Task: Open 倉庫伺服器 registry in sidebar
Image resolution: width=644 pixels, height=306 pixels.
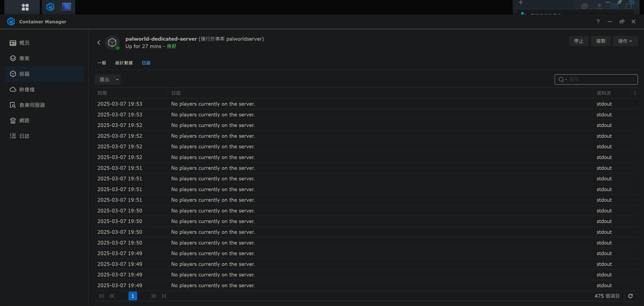Action: 32,105
